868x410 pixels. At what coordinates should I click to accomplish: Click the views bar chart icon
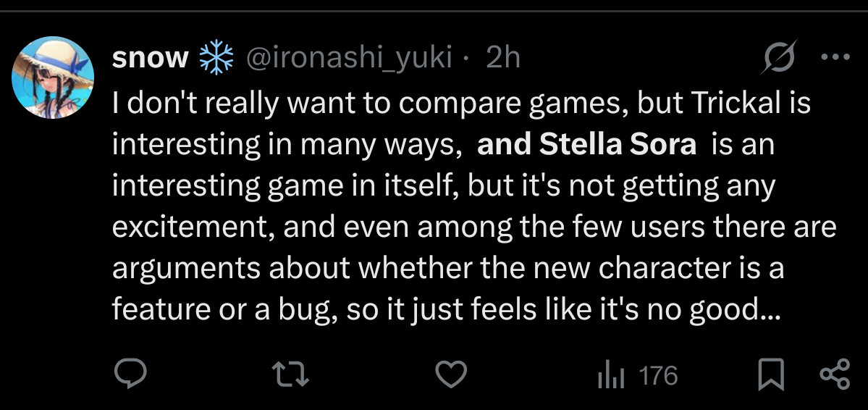tap(611, 375)
